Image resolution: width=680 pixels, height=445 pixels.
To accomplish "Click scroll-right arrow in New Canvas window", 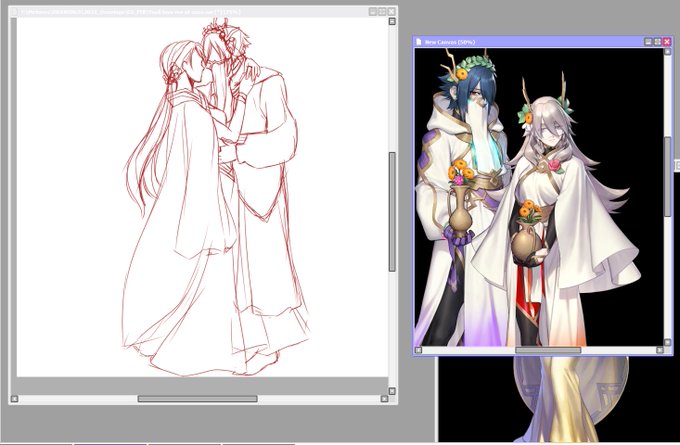I will [660, 350].
